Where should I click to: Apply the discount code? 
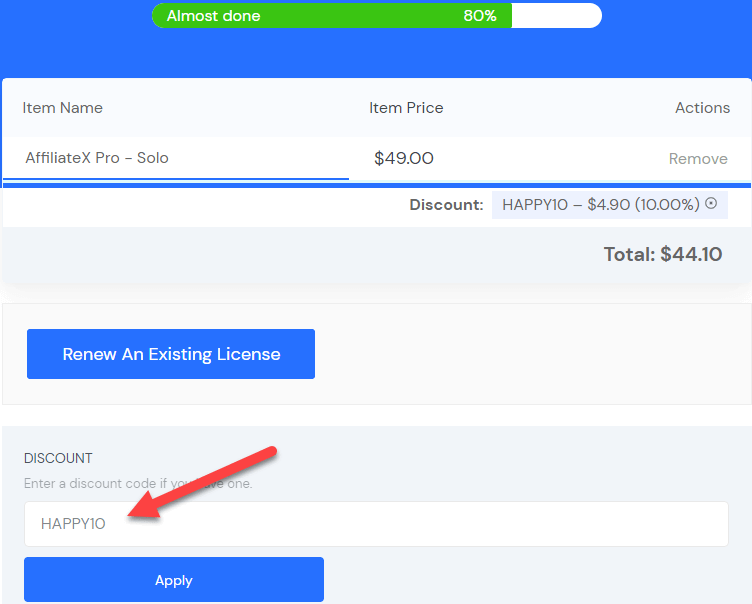click(x=174, y=580)
